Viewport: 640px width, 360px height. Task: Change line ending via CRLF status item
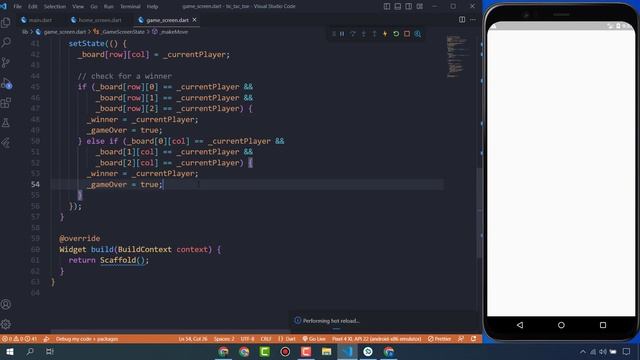point(266,339)
